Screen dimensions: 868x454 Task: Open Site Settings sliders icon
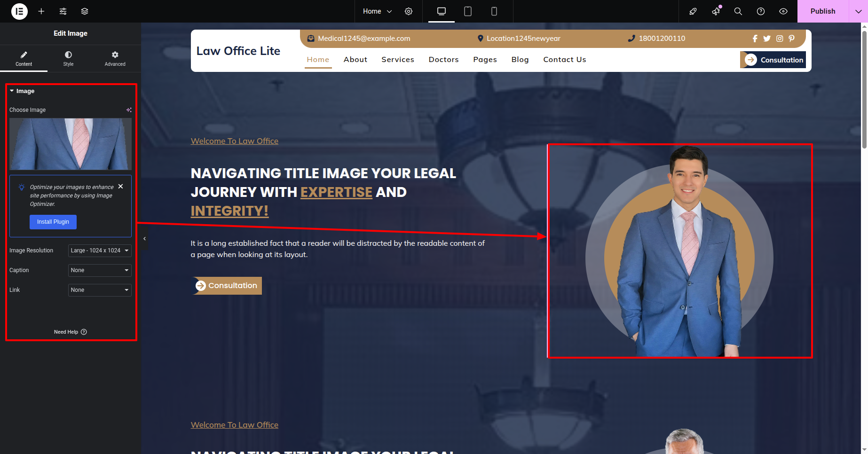click(x=63, y=11)
